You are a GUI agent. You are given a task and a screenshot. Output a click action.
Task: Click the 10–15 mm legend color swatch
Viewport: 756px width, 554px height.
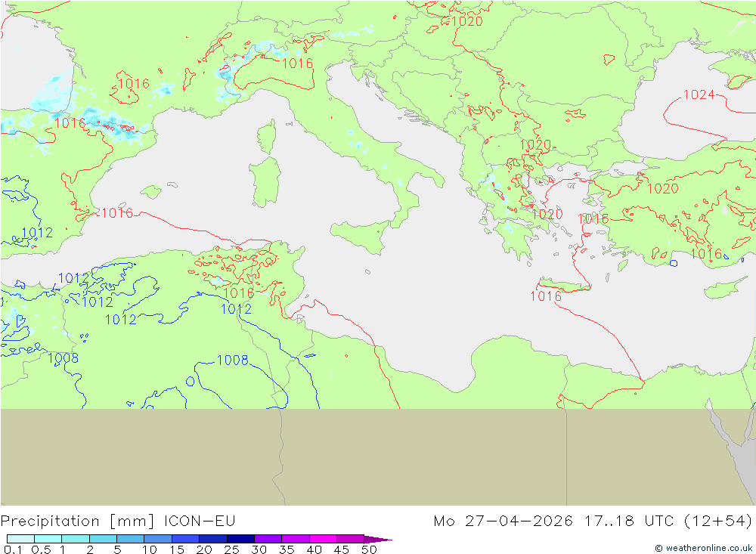(x=158, y=539)
